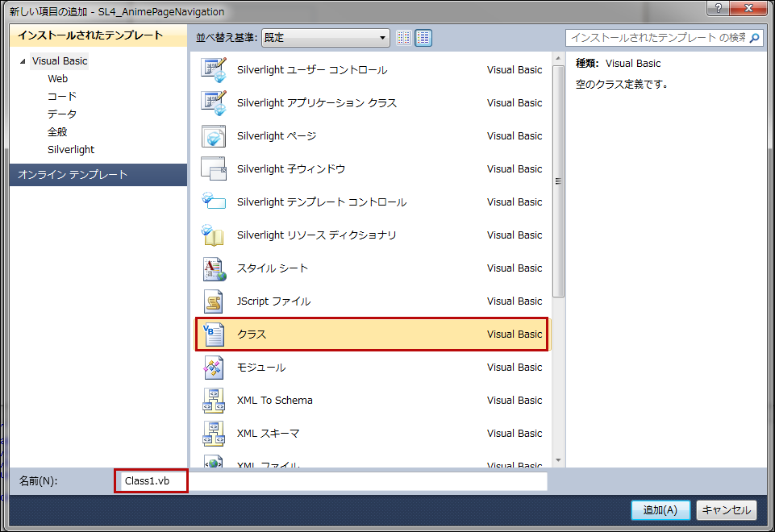Pick the モジュール template icon
775x532 pixels.
[x=214, y=368]
